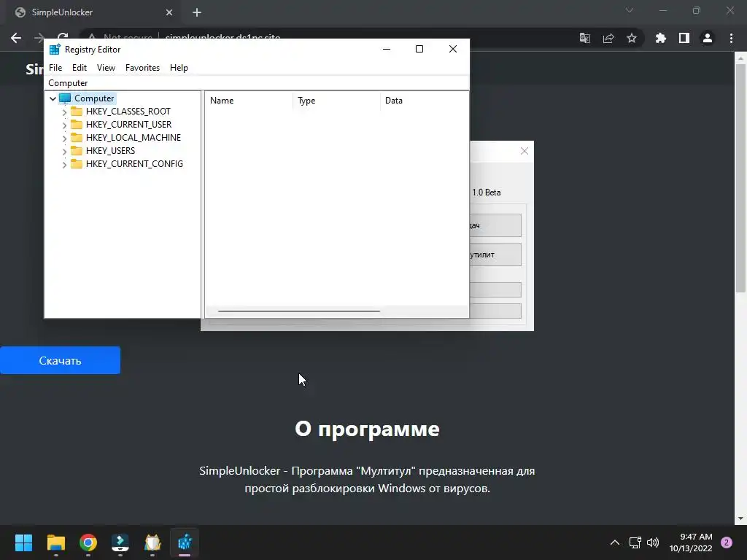Select HKEY_CLASSES_ROOT in the tree

(128, 112)
